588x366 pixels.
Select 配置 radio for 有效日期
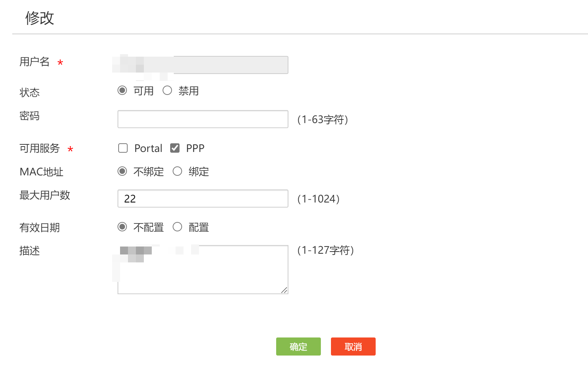(177, 227)
